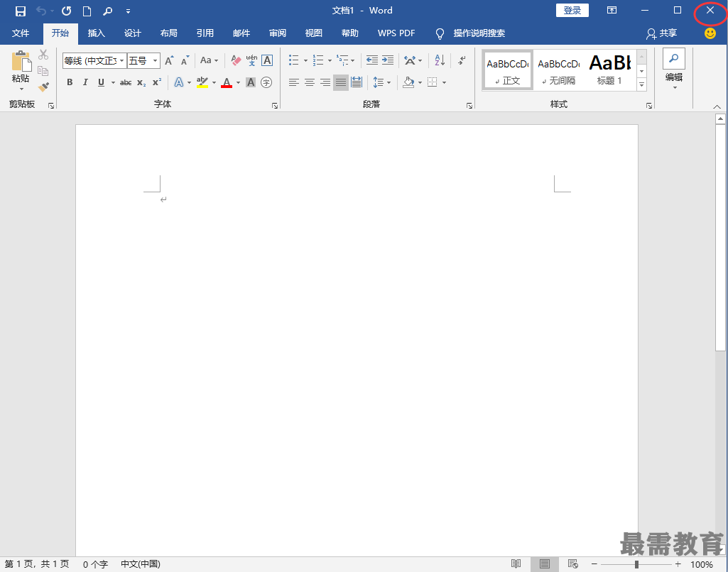
Task: Decrease paragraph indent
Action: [x=372, y=60]
